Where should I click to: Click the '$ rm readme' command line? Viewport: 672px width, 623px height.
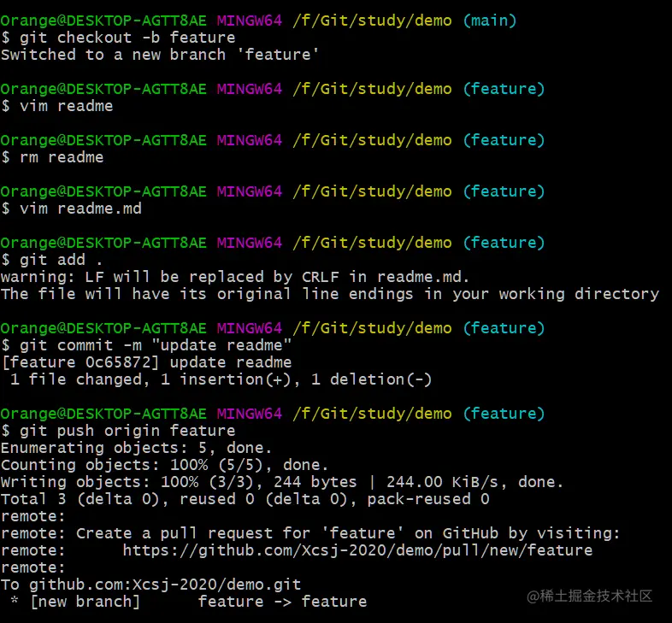[x=52, y=157]
